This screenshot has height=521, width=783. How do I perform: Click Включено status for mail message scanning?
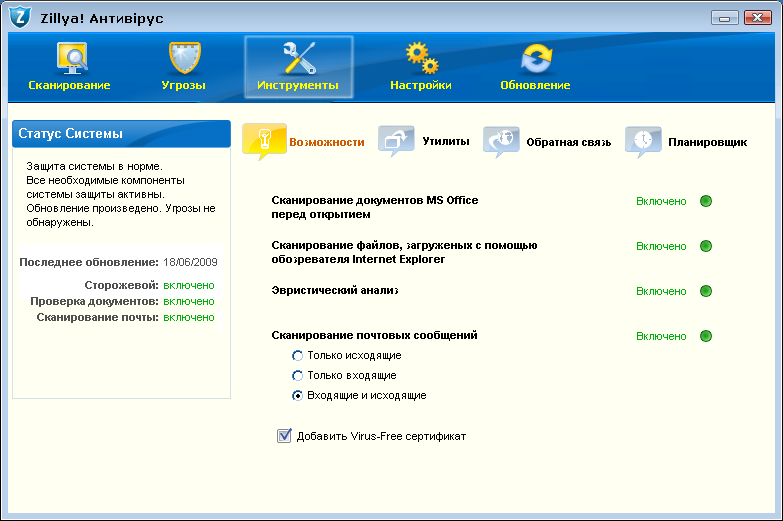[x=661, y=336]
